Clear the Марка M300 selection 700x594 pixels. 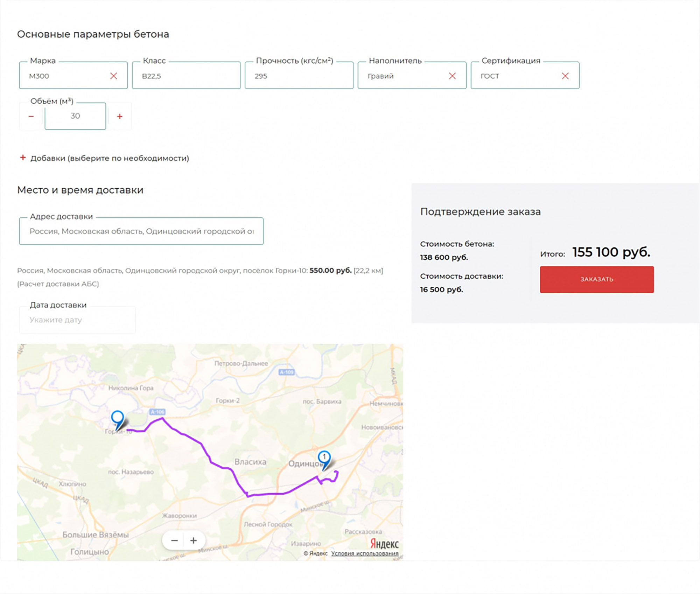click(x=113, y=76)
